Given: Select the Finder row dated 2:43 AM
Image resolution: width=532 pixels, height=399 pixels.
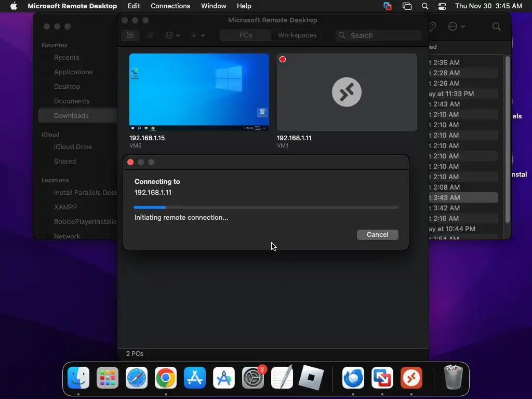Looking at the screenshot, I should tap(463, 104).
